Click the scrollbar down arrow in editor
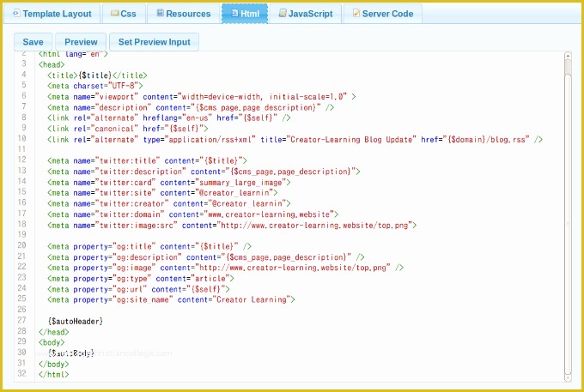584x392 pixels. 568,375
